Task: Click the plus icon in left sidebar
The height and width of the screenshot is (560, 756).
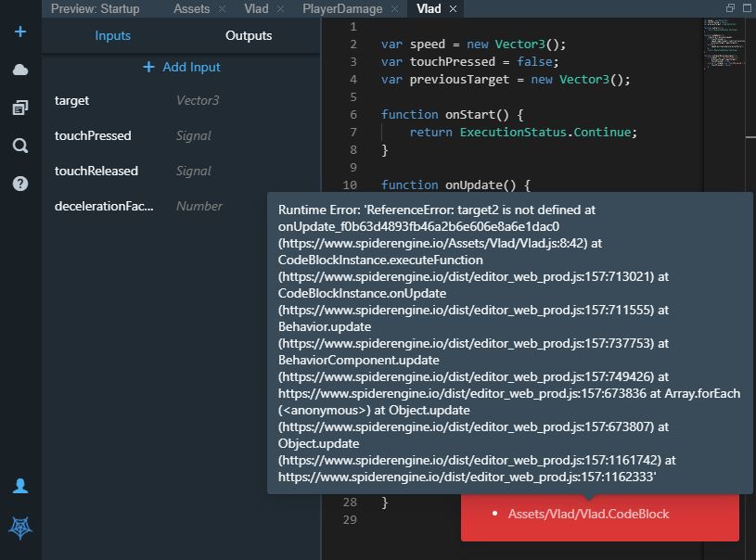Action: click(x=20, y=32)
